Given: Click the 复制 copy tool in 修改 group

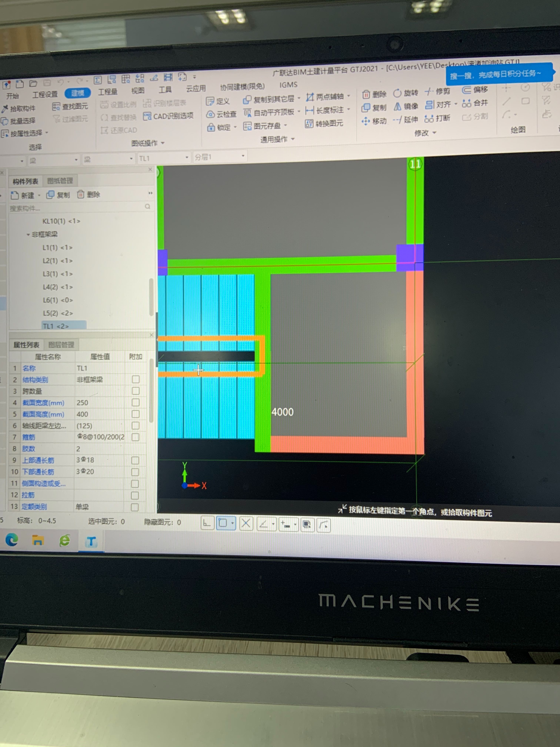Looking at the screenshot, I should coord(374,108).
